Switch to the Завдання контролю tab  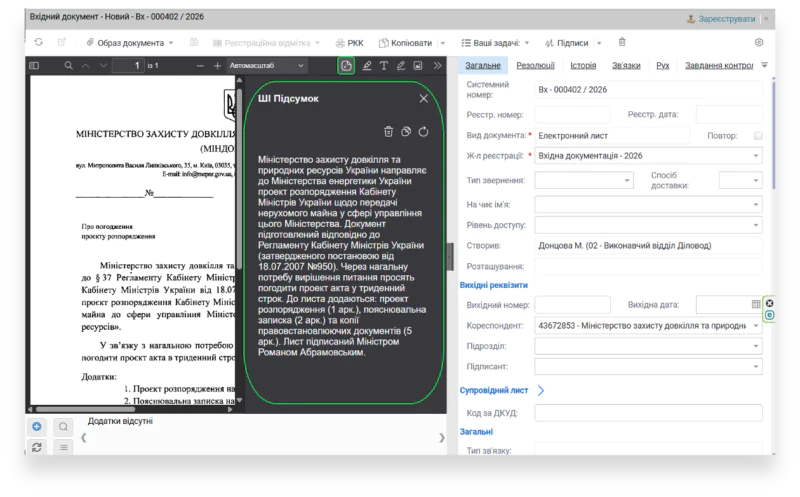(719, 65)
